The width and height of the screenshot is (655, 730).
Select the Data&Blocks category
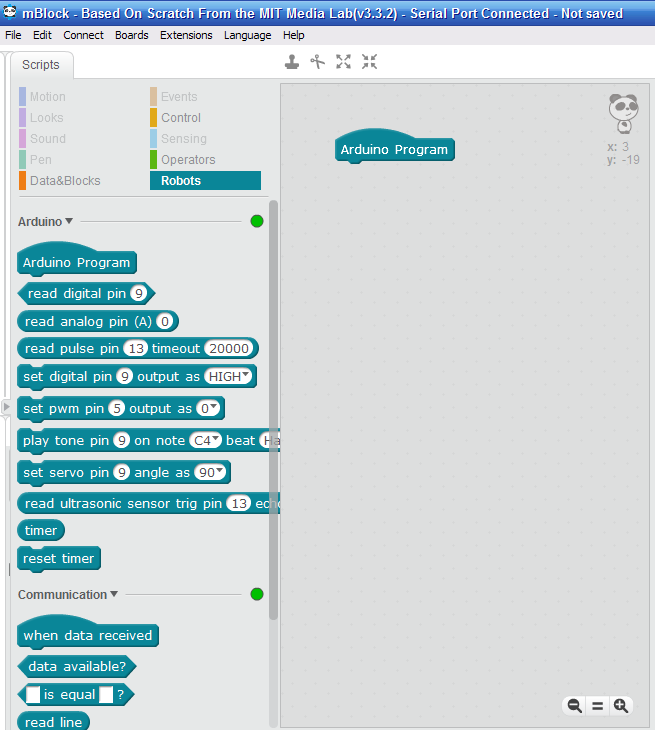pyautogui.click(x=65, y=181)
